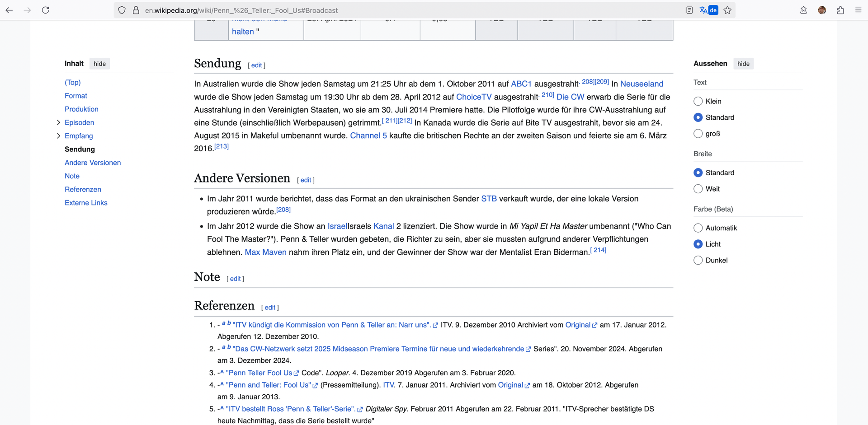Expand the Episoden contents section
The height and width of the screenshot is (425, 868).
pyautogui.click(x=58, y=122)
